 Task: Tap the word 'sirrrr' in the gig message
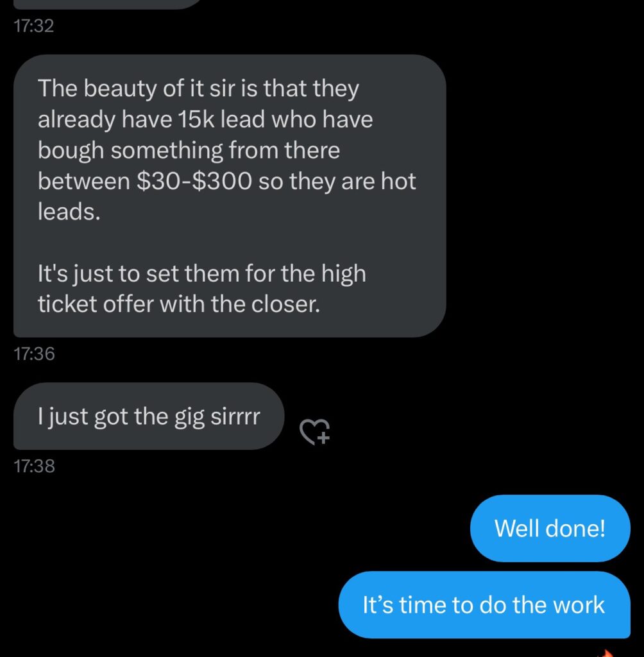[x=235, y=416]
